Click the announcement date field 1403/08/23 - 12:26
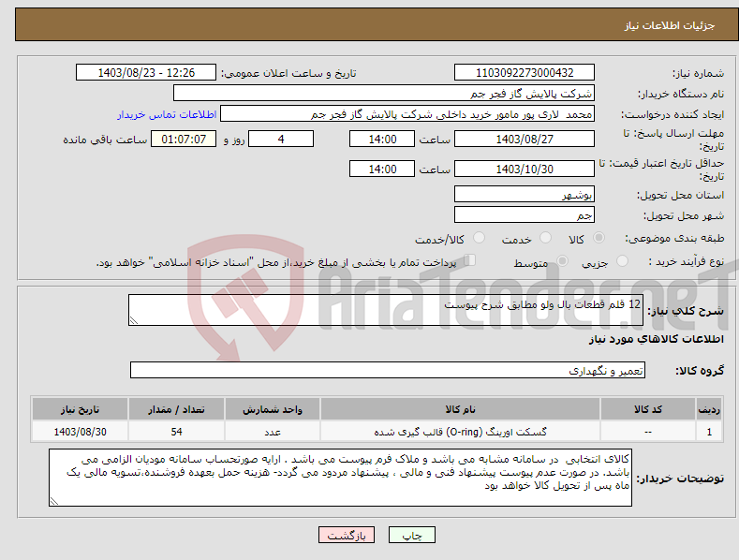This screenshot has width=739, height=560. [x=145, y=73]
